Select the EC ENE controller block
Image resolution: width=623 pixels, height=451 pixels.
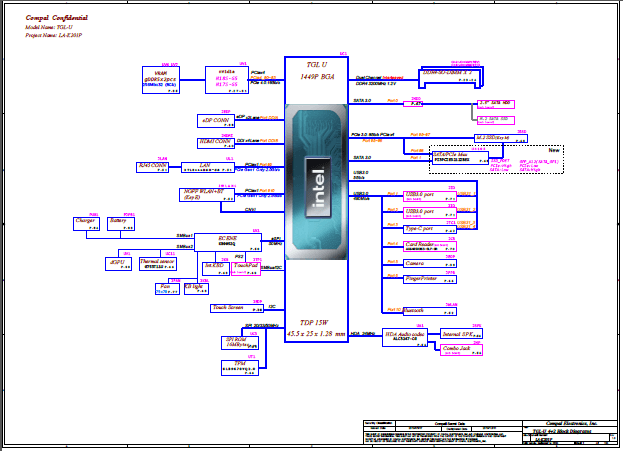coord(234,240)
